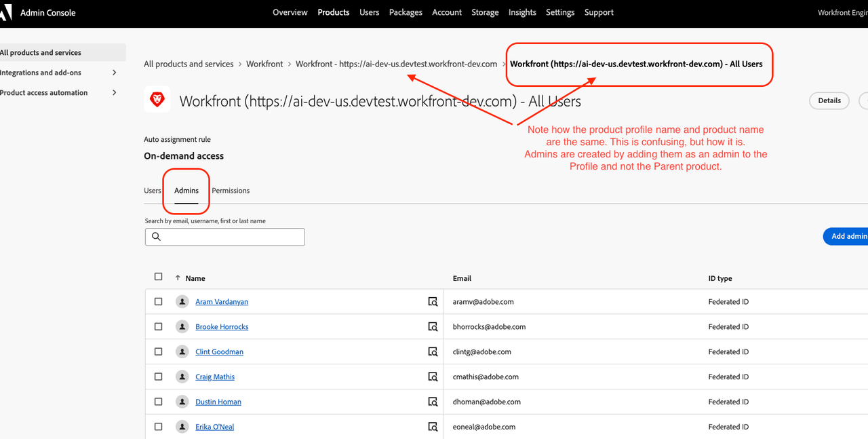The height and width of the screenshot is (439, 868).
Task: Go to the Workfront breadcrumb link
Action: (x=264, y=64)
